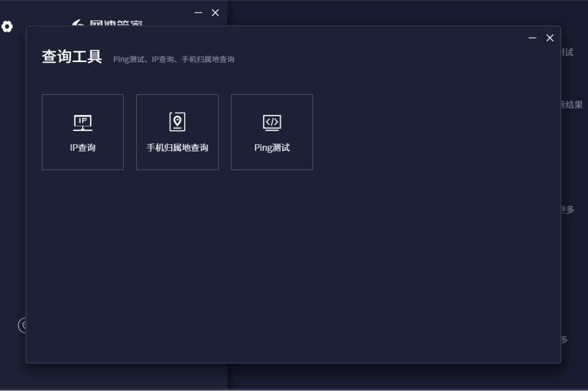
Task: Click the 查询工具 heading text
Action: (x=72, y=57)
